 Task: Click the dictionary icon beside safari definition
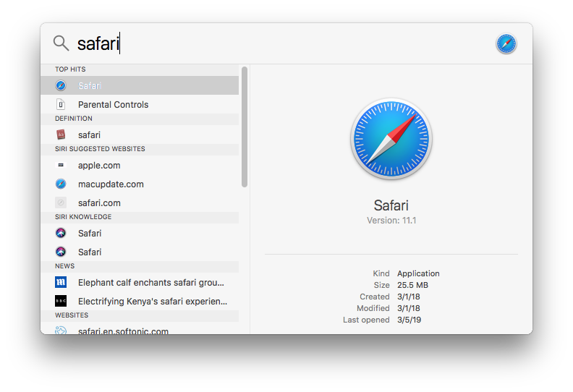pos(61,135)
